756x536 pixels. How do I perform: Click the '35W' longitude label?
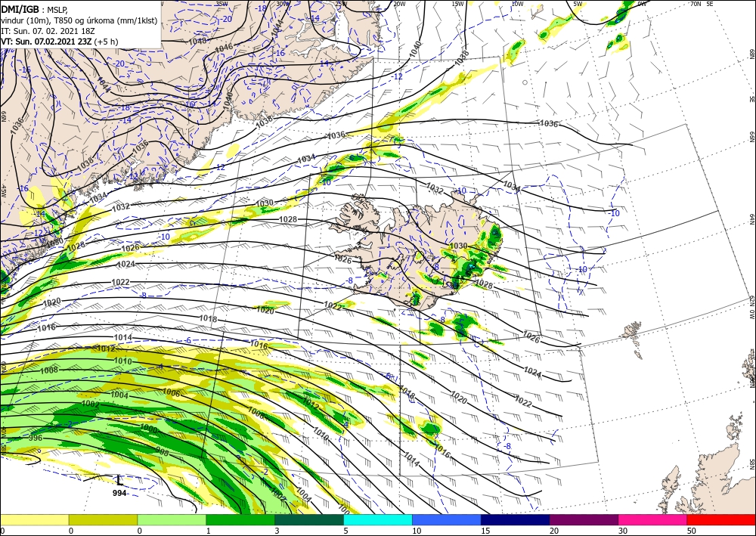click(222, 4)
